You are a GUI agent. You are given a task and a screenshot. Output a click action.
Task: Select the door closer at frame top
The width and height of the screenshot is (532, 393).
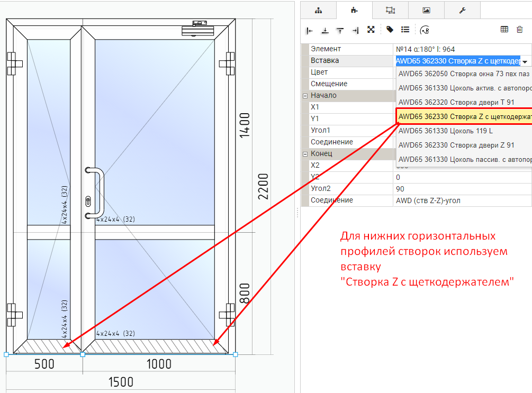(x=198, y=29)
